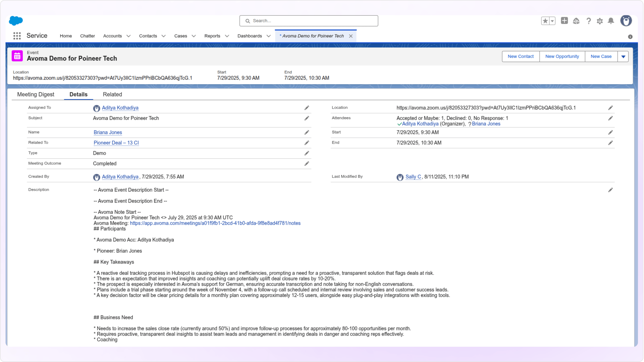The height and width of the screenshot is (362, 644).
Task: Open the Pioneer Deal – 13 CI link
Action: point(116,143)
